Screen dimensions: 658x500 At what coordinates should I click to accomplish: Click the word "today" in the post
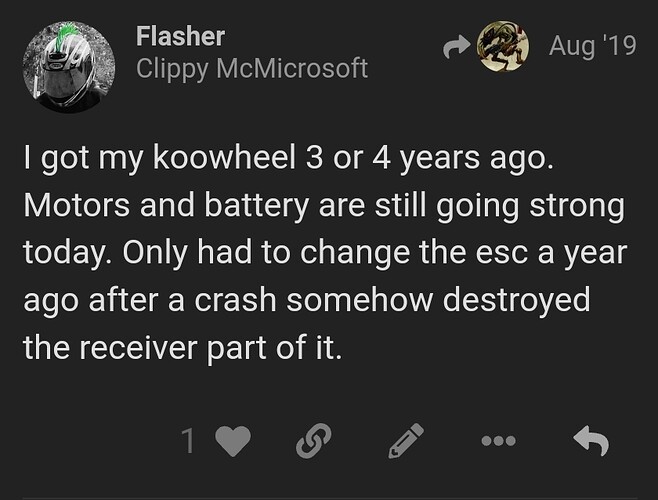point(62,253)
